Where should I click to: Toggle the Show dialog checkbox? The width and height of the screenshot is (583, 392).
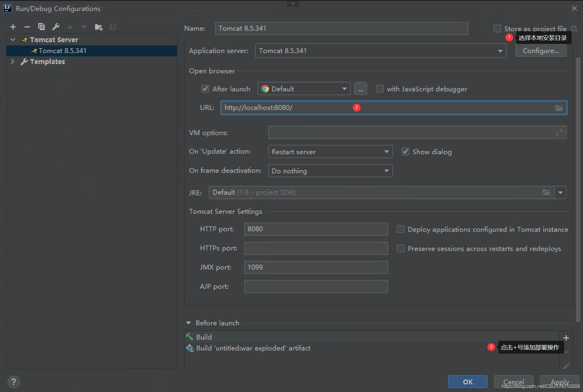[x=406, y=152]
